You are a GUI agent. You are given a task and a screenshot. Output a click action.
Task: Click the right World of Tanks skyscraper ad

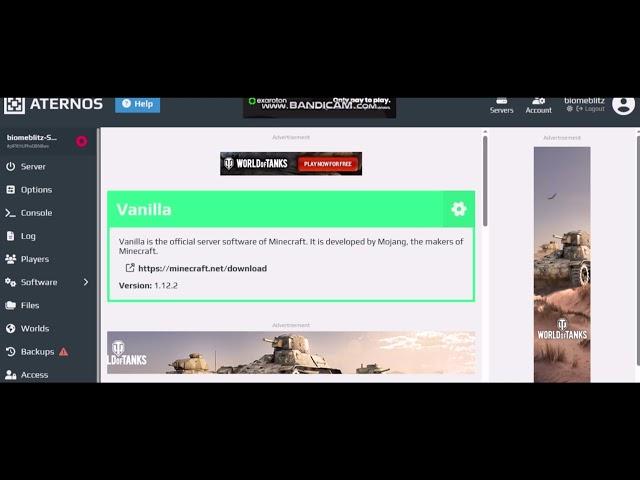click(562, 264)
